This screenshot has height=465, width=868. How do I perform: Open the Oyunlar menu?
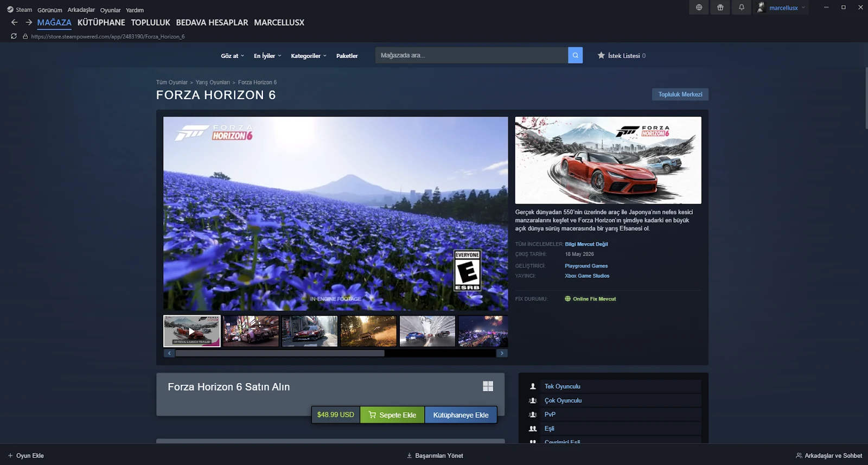110,10
